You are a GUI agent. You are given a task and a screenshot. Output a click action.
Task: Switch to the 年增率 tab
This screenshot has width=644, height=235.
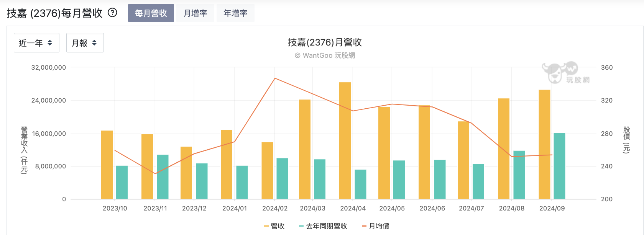(235, 13)
